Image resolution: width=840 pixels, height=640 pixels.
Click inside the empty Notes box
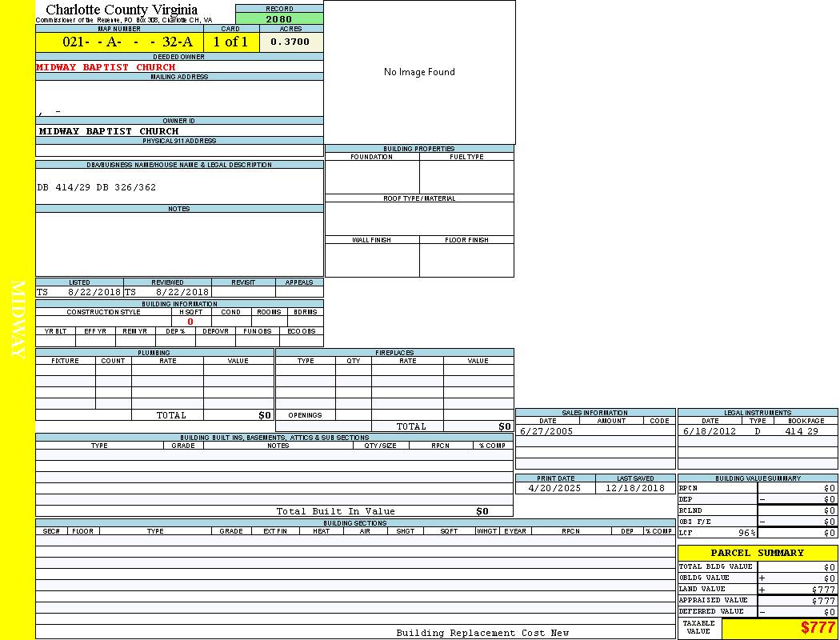click(x=179, y=244)
